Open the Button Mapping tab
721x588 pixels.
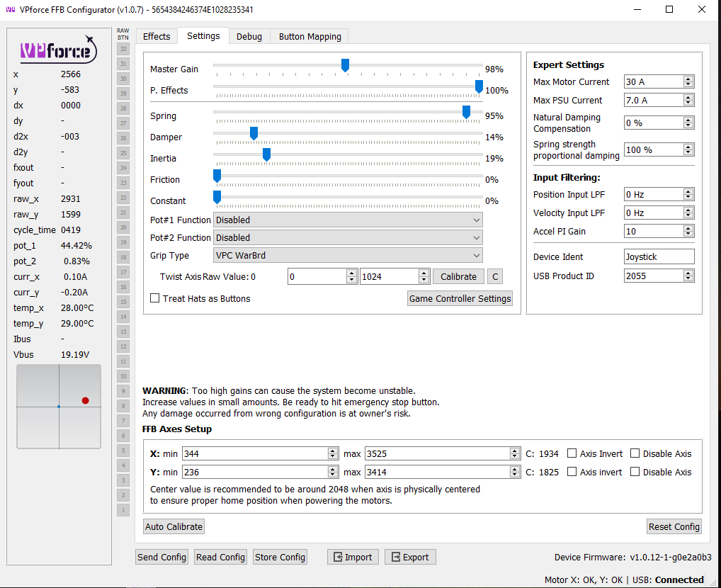click(x=309, y=36)
